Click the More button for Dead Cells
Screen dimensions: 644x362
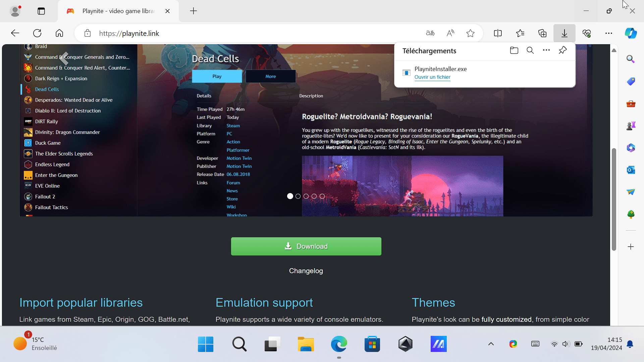pyautogui.click(x=271, y=76)
